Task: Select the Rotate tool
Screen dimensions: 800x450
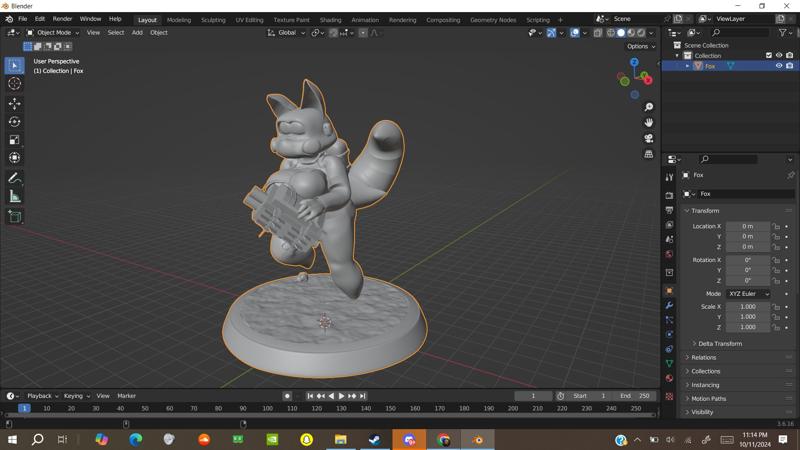Action: 14,121
